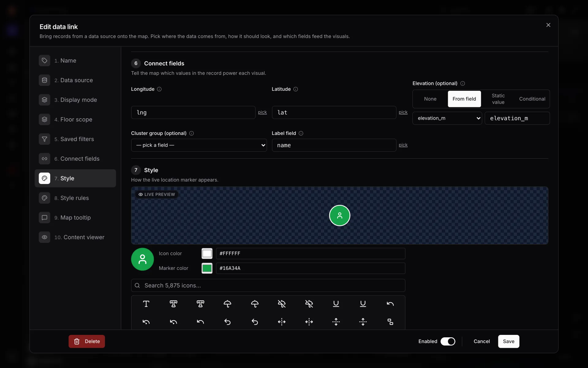Viewport: 588px width, 368px height.
Task: Click info icon beside Label field
Action: tap(301, 133)
